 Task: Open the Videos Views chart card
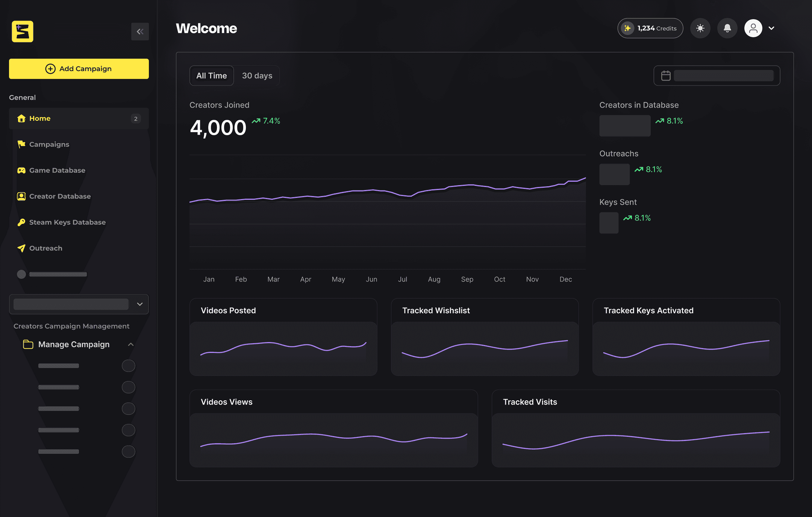334,429
